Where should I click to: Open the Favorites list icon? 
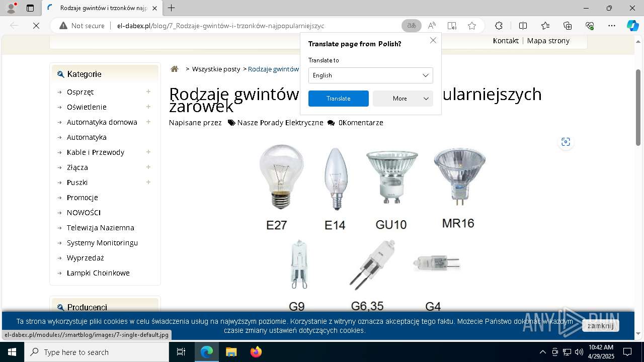click(545, 26)
